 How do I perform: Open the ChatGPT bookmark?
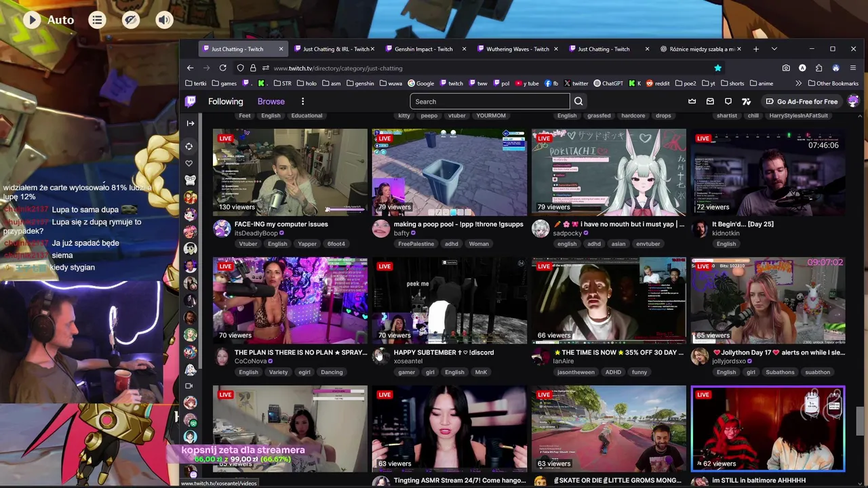[x=608, y=83]
